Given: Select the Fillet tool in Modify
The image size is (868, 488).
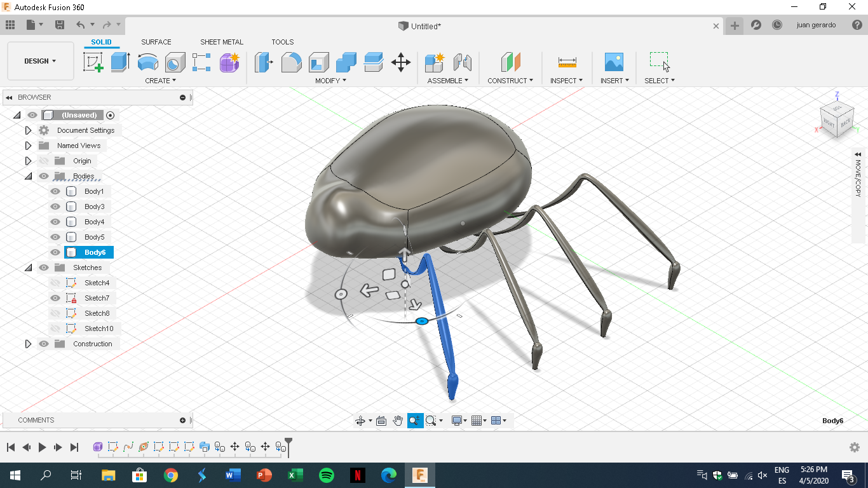Looking at the screenshot, I should pos(291,62).
